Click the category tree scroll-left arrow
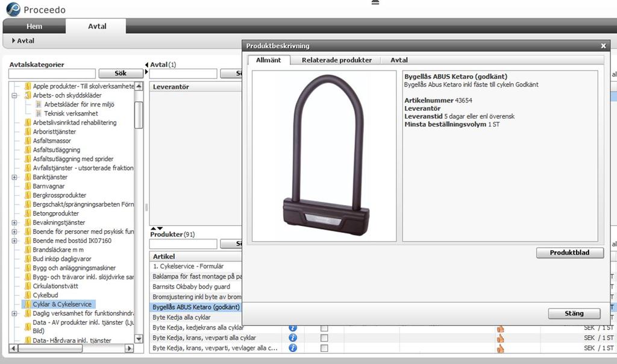The image size is (617, 364). point(13,348)
